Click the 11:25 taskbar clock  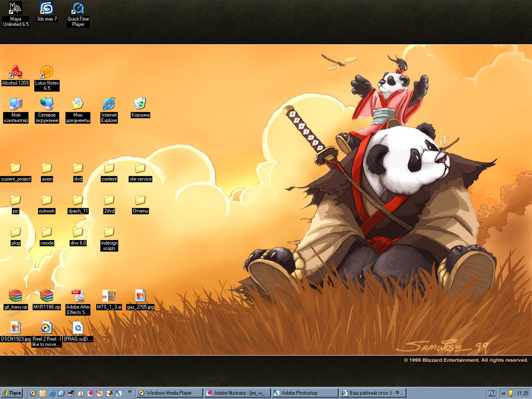[523, 393]
